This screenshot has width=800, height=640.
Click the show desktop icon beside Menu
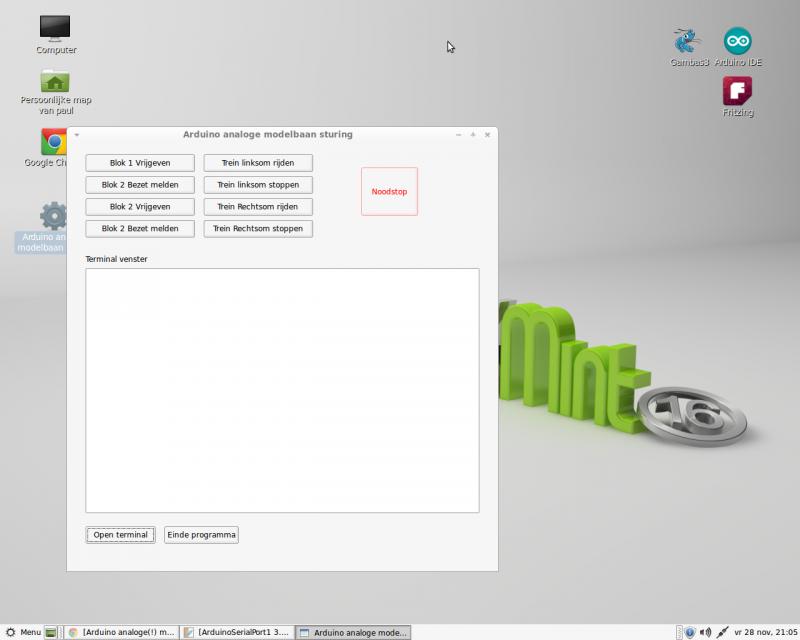tap(51, 632)
